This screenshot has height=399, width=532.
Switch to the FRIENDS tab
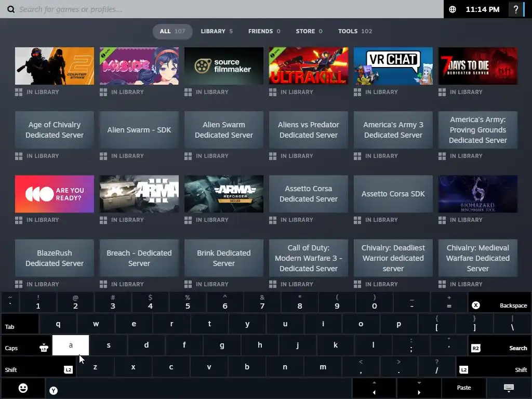tap(264, 31)
